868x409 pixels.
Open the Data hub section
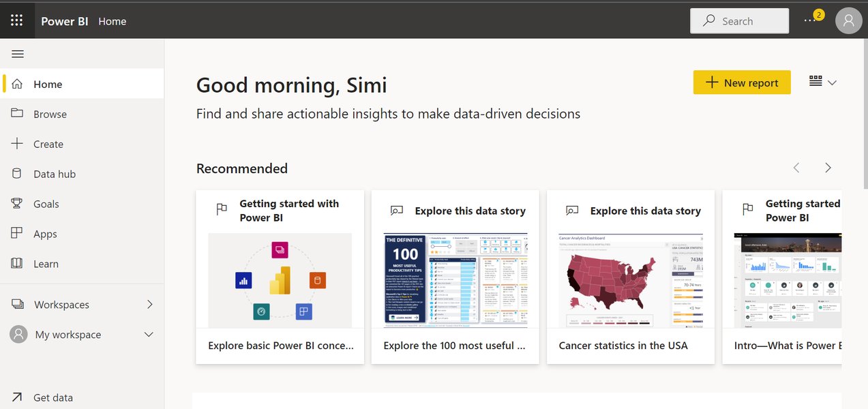(x=54, y=174)
